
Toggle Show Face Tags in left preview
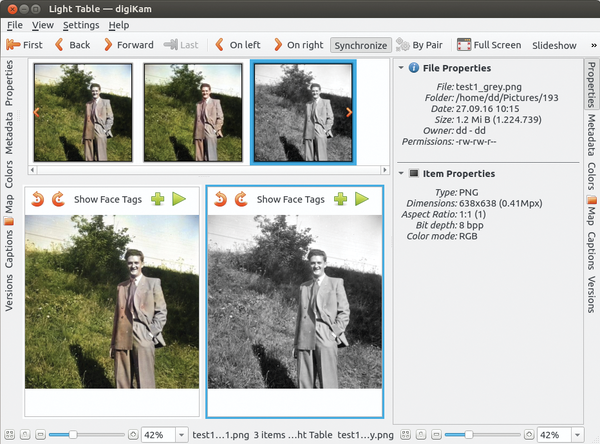click(x=108, y=199)
